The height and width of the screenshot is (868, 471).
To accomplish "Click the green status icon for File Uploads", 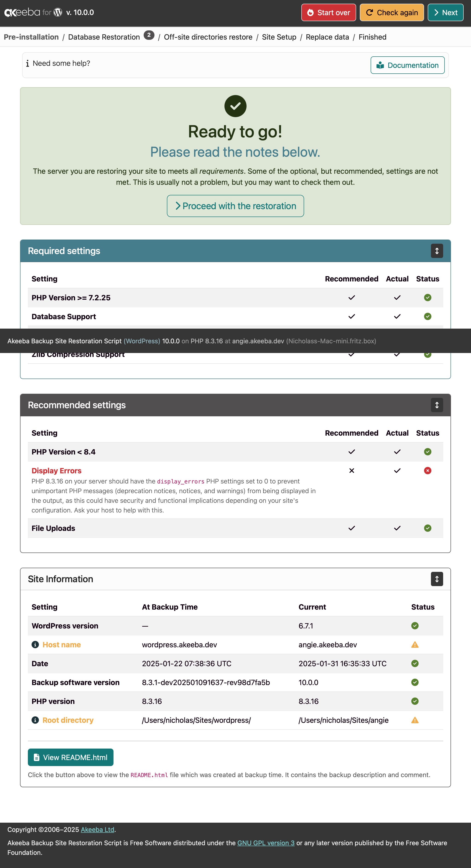I will [427, 528].
